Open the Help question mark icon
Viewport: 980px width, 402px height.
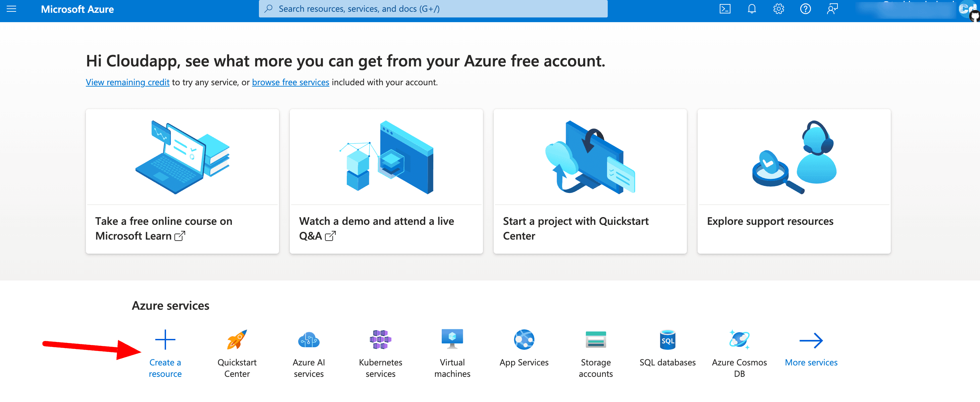(805, 8)
